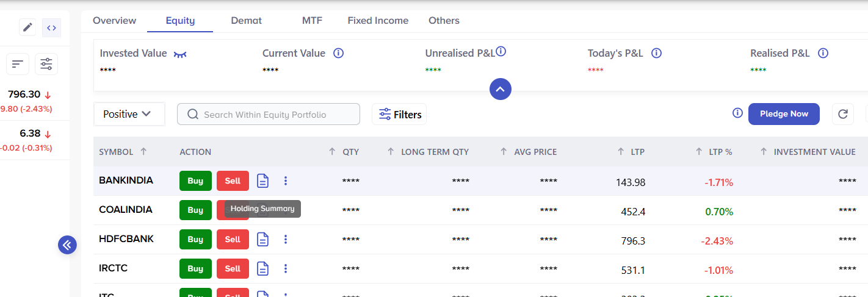Click the IRCTC symbol
The width and height of the screenshot is (868, 297).
point(113,268)
